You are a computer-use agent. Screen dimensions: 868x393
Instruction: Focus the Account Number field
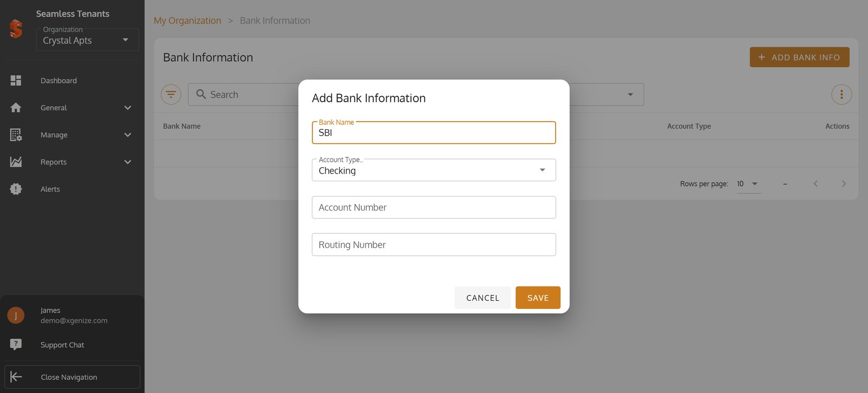click(x=434, y=207)
